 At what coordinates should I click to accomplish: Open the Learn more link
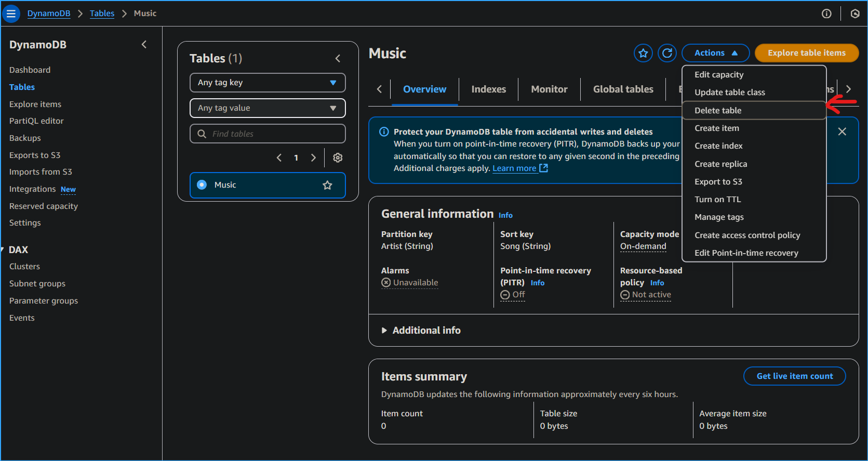click(x=514, y=168)
